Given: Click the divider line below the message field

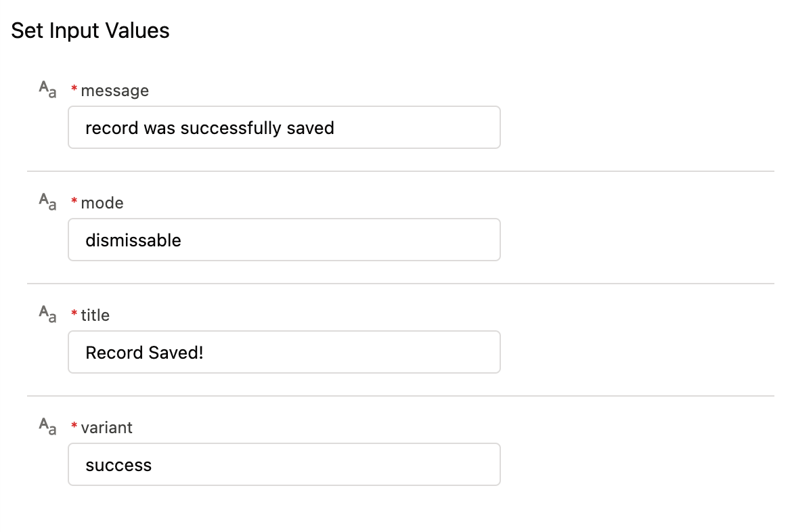Looking at the screenshot, I should pos(400,171).
